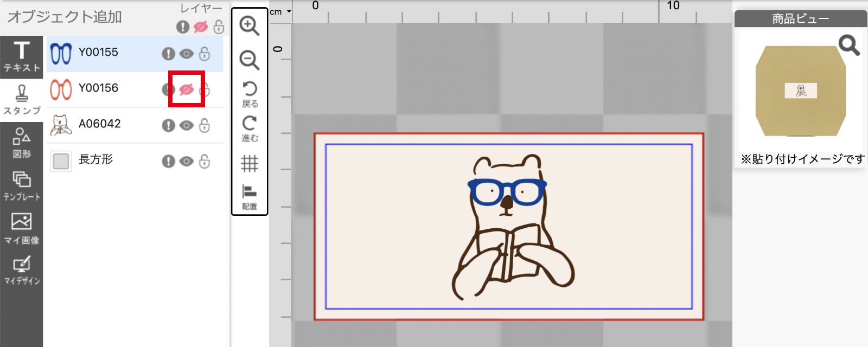Viewport: 868px width, 347px height.
Task: Enlarge product view with magnifier icon
Action: (x=848, y=46)
